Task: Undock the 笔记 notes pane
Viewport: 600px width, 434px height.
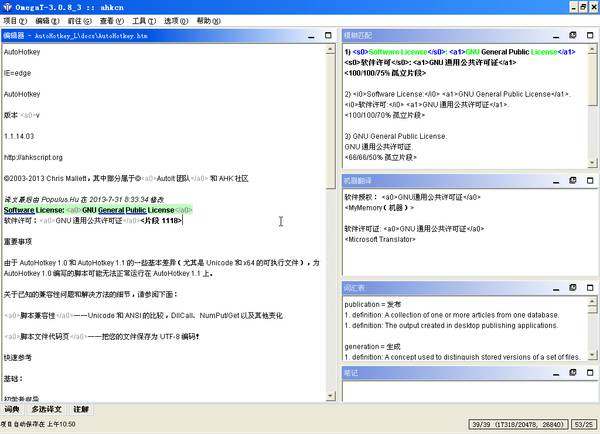Action: pyautogui.click(x=573, y=373)
